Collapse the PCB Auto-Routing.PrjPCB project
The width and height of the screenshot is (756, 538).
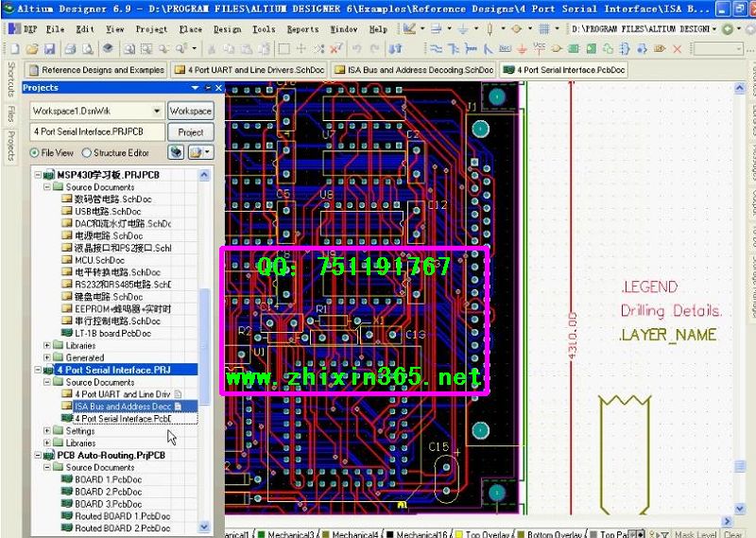click(38, 455)
